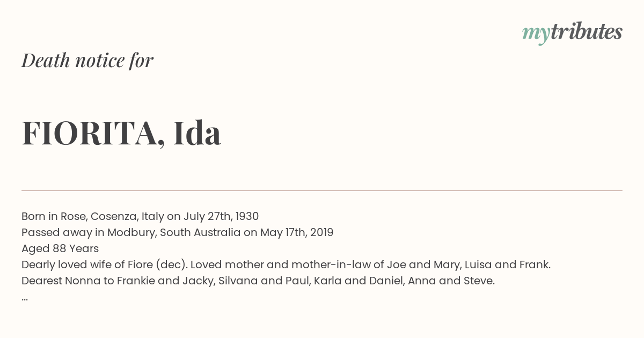Select the "Death notice for" heading
The image size is (644, 338).
click(x=87, y=60)
